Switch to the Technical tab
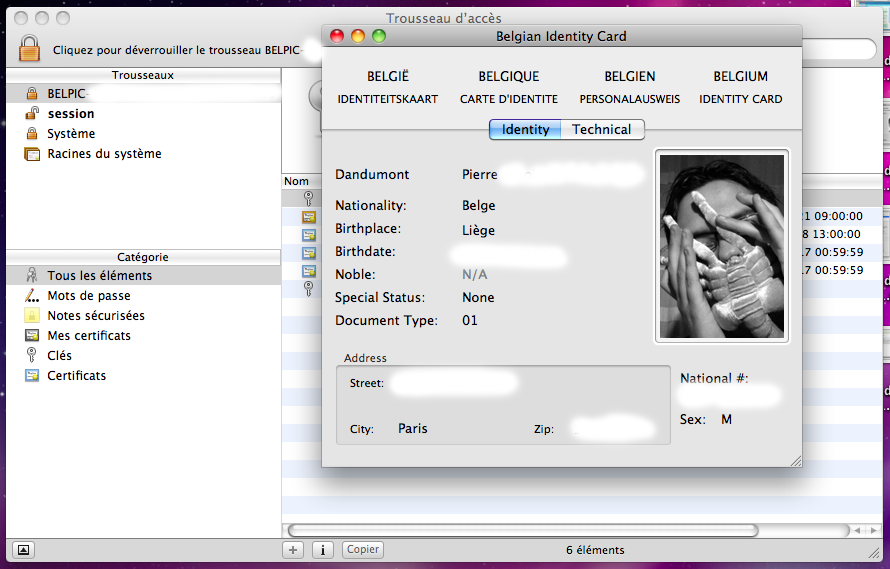Viewport: 890px width, 569px height. (x=601, y=130)
